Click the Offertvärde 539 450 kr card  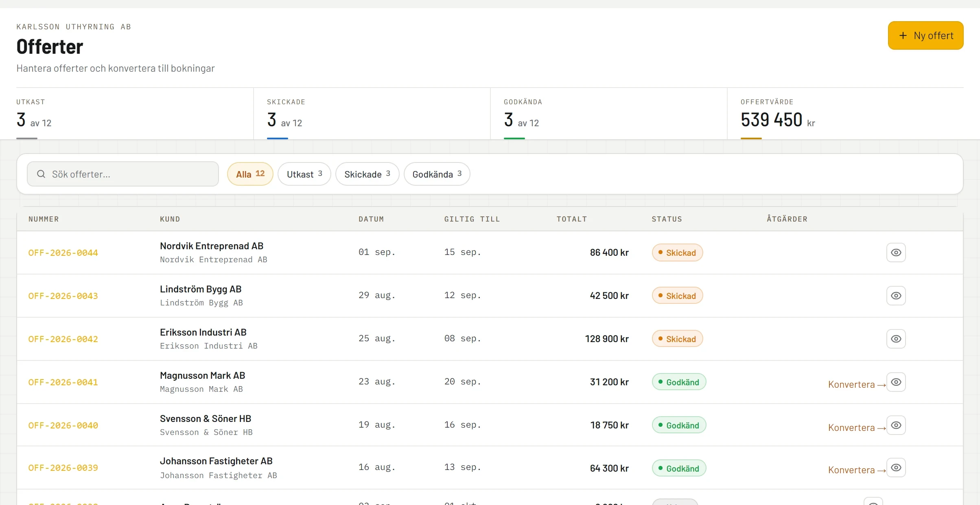tap(846, 114)
